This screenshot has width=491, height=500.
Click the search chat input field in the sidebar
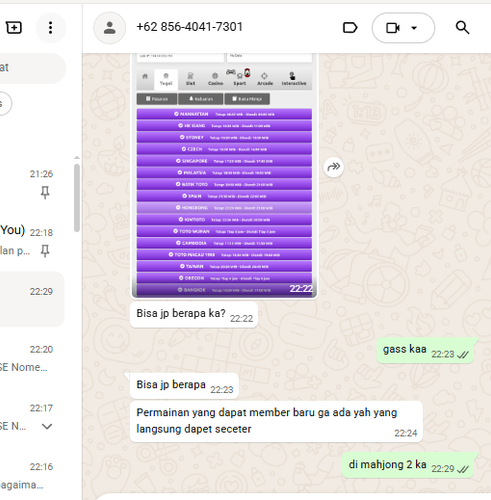(x=32, y=68)
